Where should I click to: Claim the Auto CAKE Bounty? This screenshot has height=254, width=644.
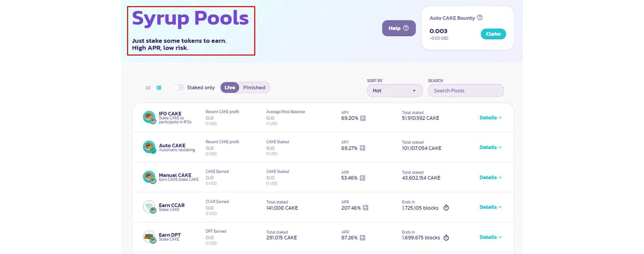tap(493, 34)
